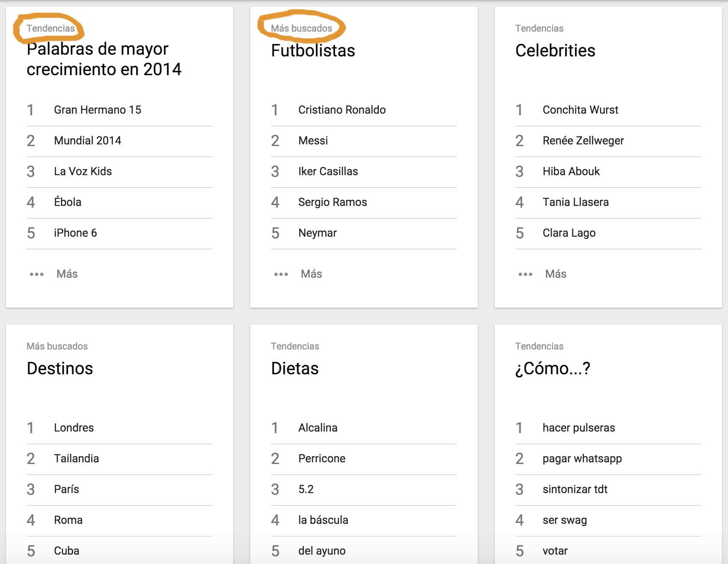Select Sergio Ramos entry
The width and height of the screenshot is (728, 564).
pos(333,202)
